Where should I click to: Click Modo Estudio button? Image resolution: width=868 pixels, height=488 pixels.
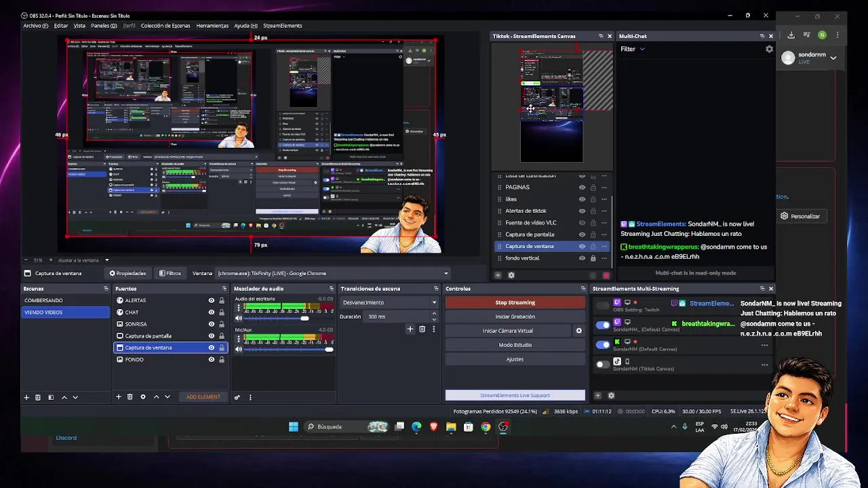click(x=515, y=345)
